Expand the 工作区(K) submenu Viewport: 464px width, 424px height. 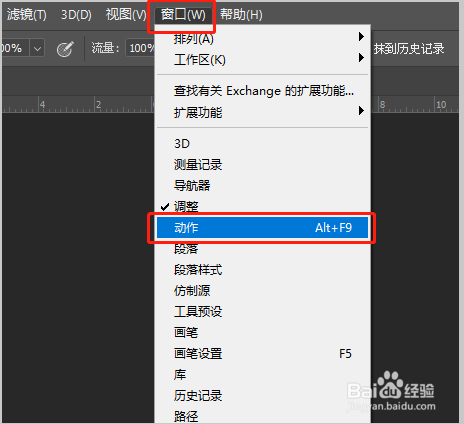[263, 60]
